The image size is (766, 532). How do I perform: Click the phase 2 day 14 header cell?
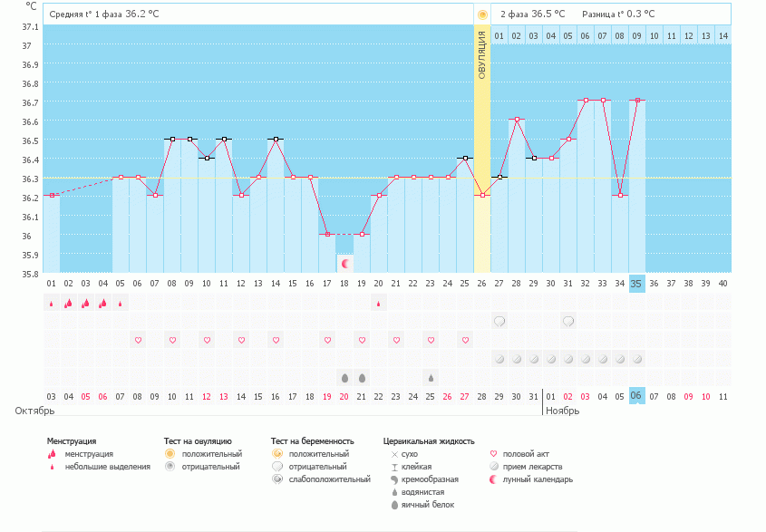[722, 35]
